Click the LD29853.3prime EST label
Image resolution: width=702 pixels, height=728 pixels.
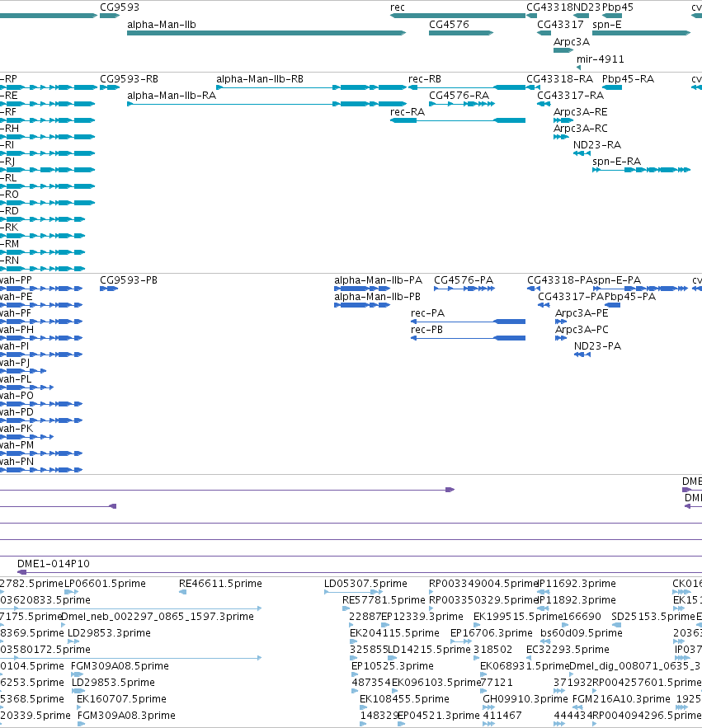point(109,633)
